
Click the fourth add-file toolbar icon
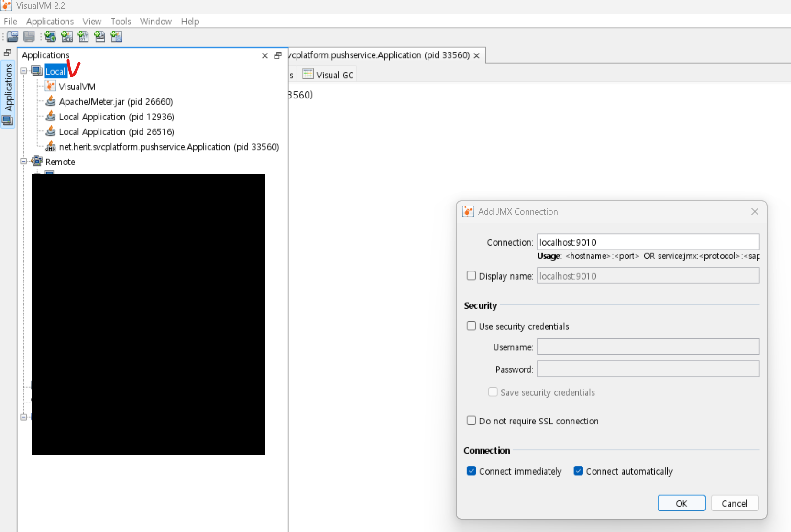99,36
